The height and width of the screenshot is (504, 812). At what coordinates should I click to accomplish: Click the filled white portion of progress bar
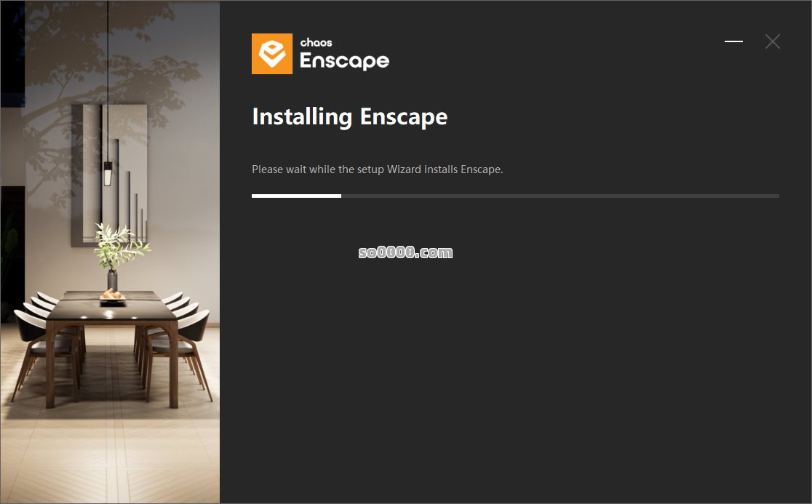point(296,196)
